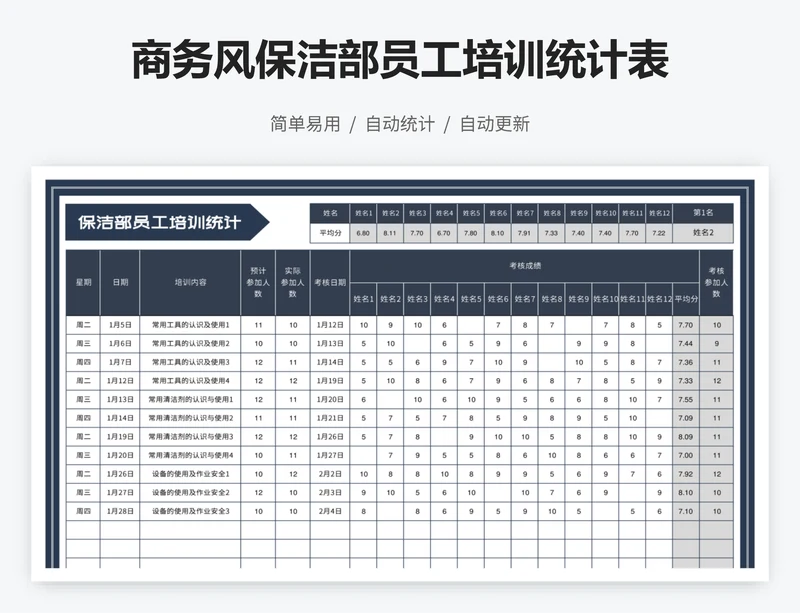Select the row average value 7.10
800x613 pixels.
(x=686, y=511)
